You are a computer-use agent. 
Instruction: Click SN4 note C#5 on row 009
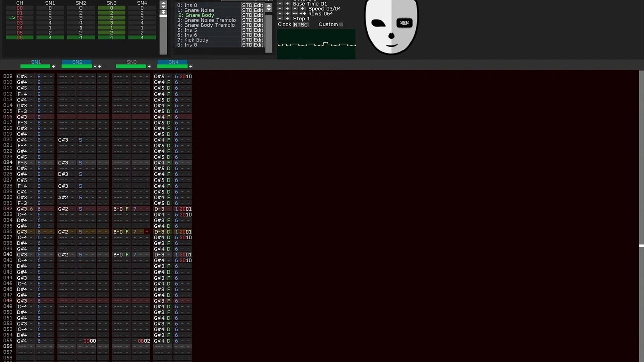tap(159, 76)
